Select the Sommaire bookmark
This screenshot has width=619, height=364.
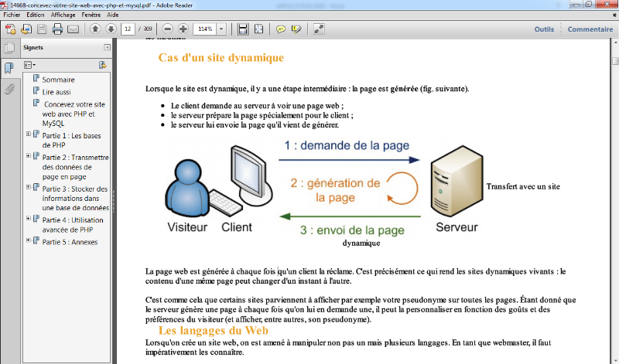(x=59, y=80)
